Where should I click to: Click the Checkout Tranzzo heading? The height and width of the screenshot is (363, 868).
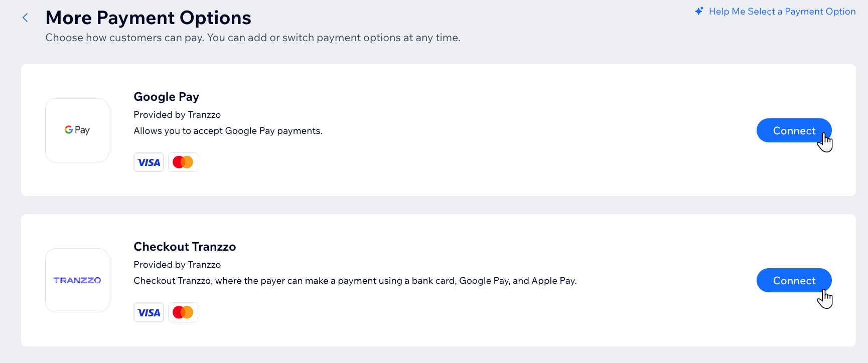coord(185,246)
